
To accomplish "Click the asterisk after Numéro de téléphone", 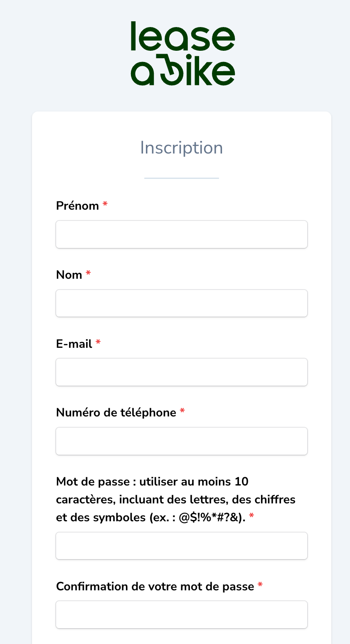I will click(x=182, y=411).
